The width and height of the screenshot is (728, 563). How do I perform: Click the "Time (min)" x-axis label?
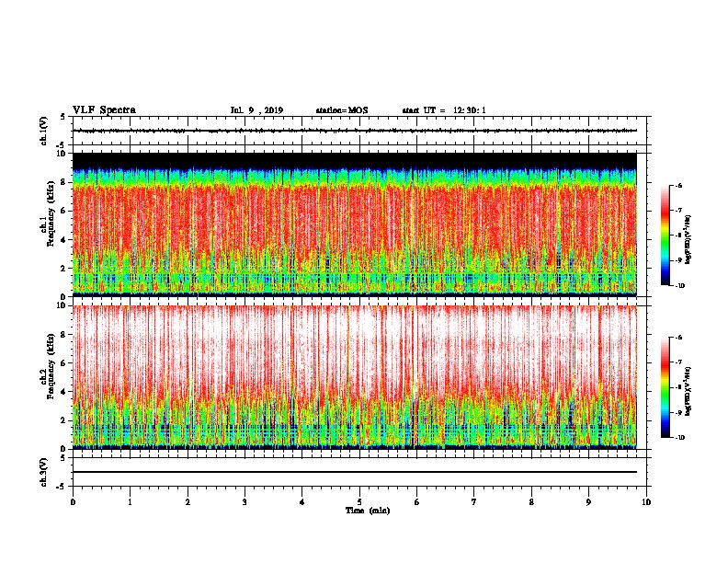(x=368, y=511)
